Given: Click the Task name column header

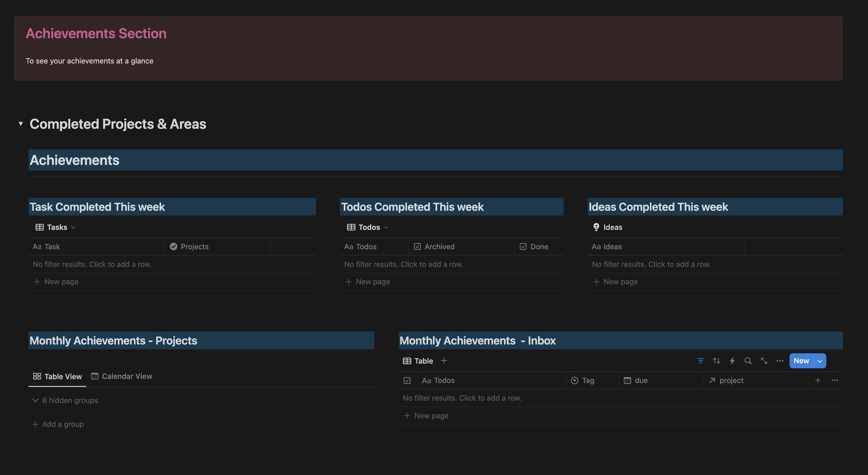Looking at the screenshot, I should point(97,246).
